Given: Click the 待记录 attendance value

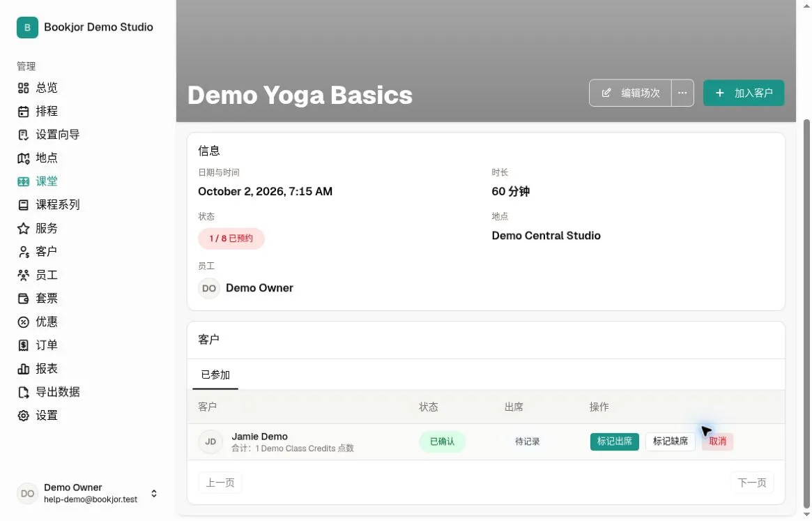Looking at the screenshot, I should coord(527,441).
